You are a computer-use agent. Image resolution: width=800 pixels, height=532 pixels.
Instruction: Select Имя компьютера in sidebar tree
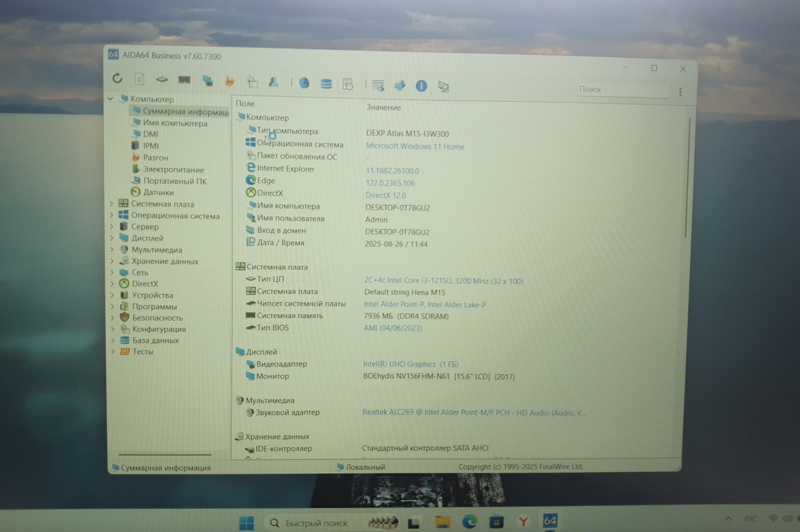pyautogui.click(x=169, y=123)
